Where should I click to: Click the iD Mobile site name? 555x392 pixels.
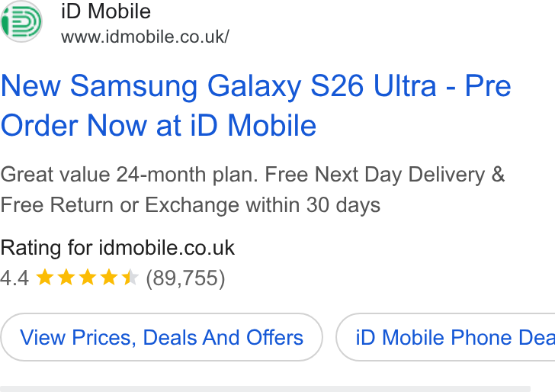pyautogui.click(x=106, y=11)
